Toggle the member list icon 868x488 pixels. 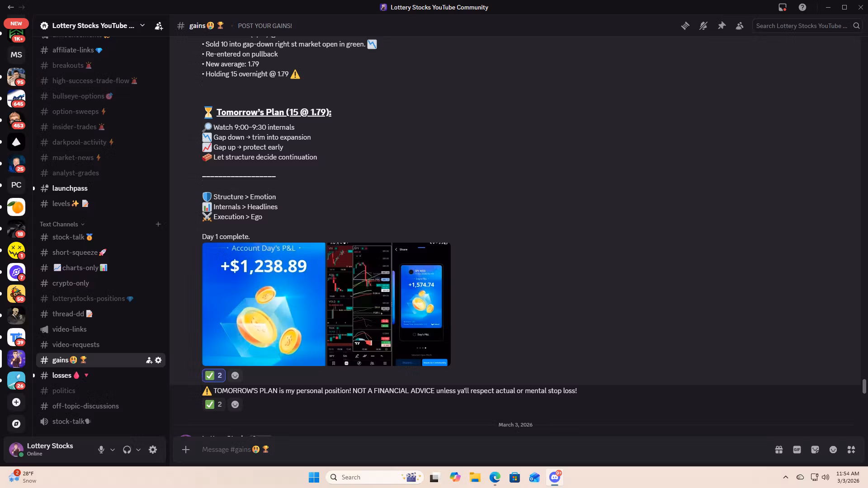(740, 26)
